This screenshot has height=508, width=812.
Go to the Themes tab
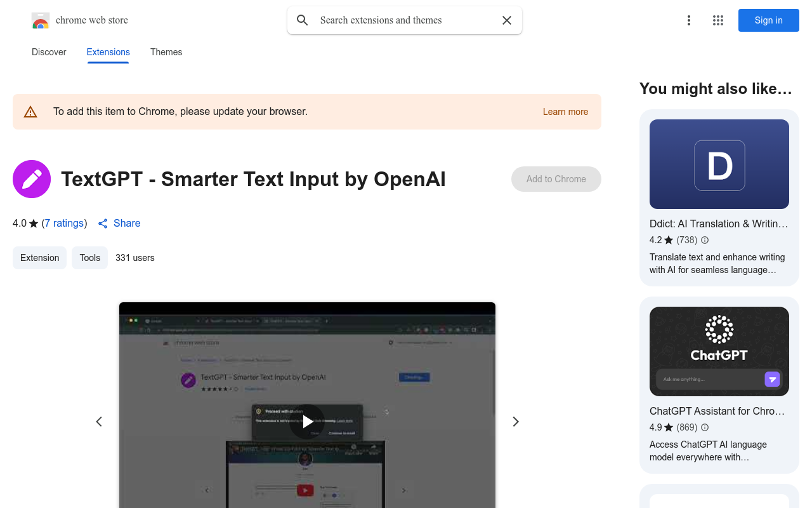click(166, 52)
